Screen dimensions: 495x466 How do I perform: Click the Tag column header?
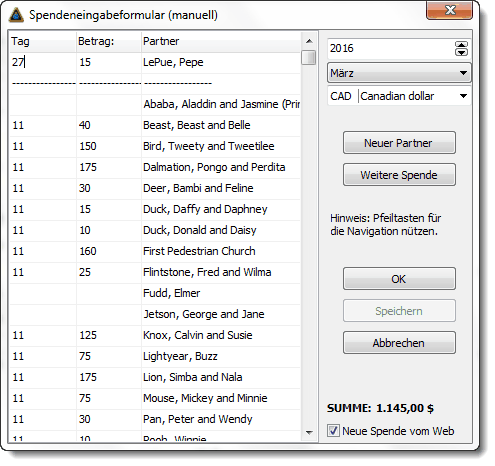[43, 41]
